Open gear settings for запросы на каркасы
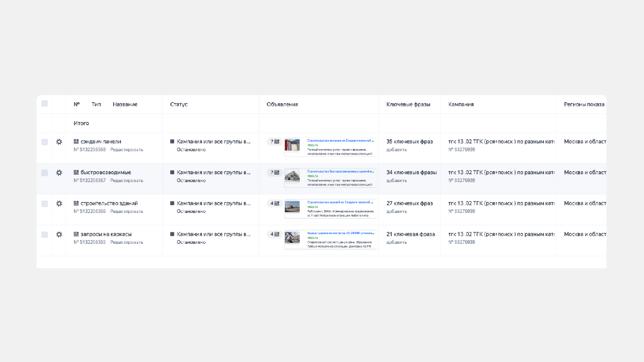 [x=59, y=235]
